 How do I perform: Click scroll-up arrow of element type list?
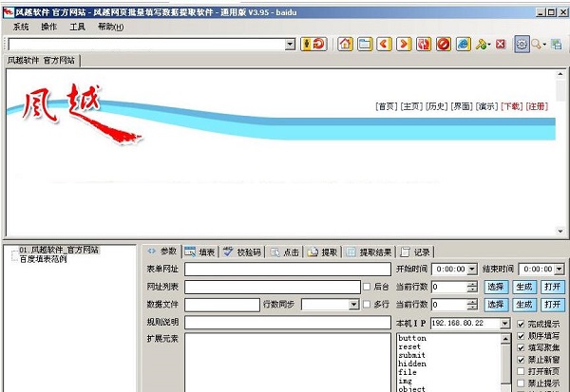[x=505, y=339]
